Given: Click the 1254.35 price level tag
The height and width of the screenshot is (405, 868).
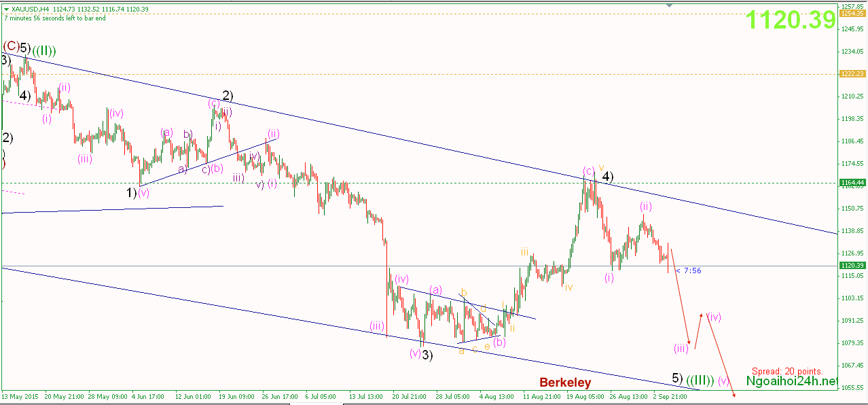Looking at the screenshot, I should [852, 13].
